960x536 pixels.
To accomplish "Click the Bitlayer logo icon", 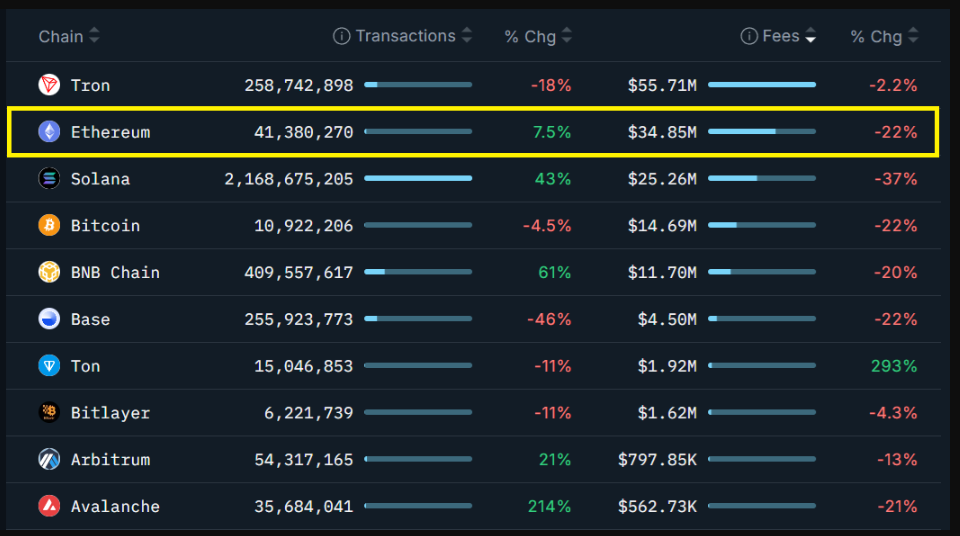I will pos(49,412).
